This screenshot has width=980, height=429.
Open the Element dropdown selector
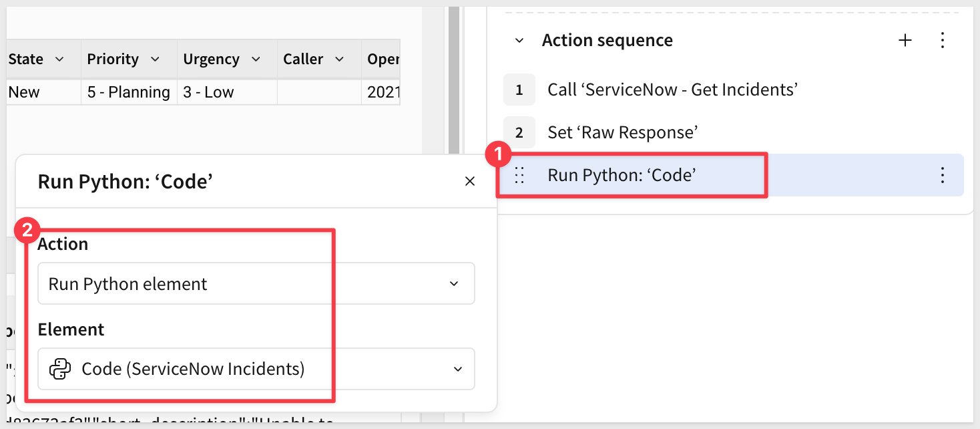457,369
